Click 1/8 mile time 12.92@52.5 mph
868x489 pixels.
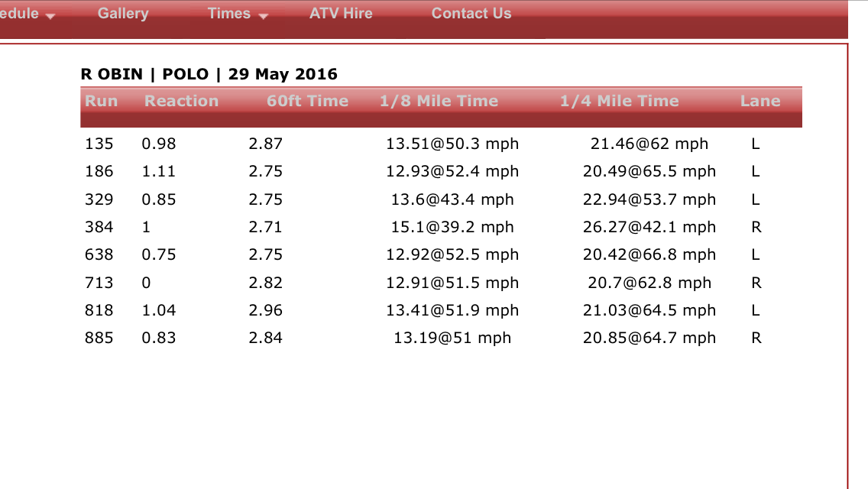pyautogui.click(x=452, y=254)
